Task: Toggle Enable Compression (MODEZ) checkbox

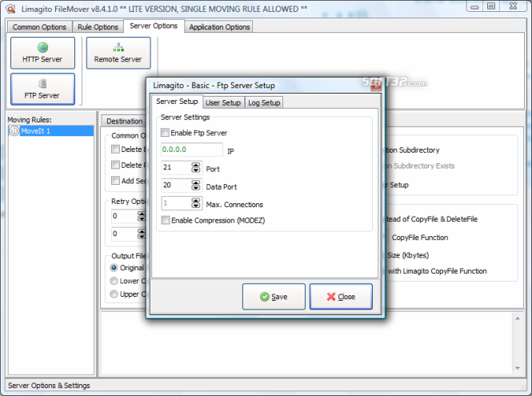Action: click(x=166, y=220)
